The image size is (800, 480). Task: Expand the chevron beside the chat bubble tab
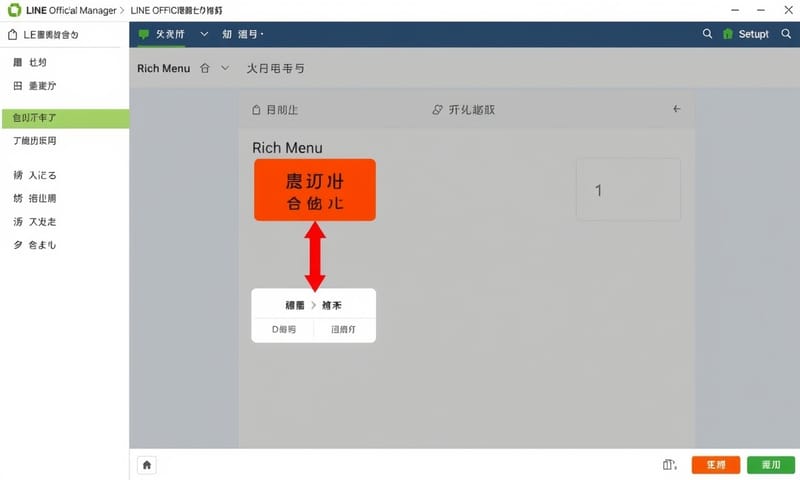[204, 34]
